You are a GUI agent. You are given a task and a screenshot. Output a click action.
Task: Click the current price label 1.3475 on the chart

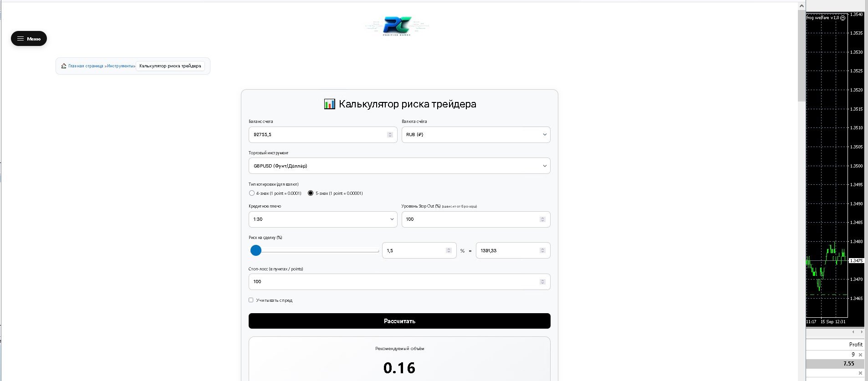pyautogui.click(x=856, y=261)
